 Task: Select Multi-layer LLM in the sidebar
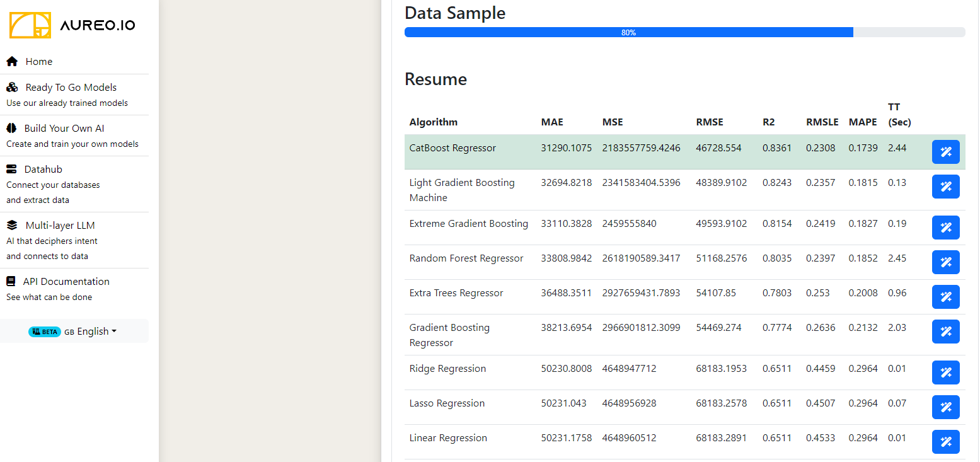point(60,226)
